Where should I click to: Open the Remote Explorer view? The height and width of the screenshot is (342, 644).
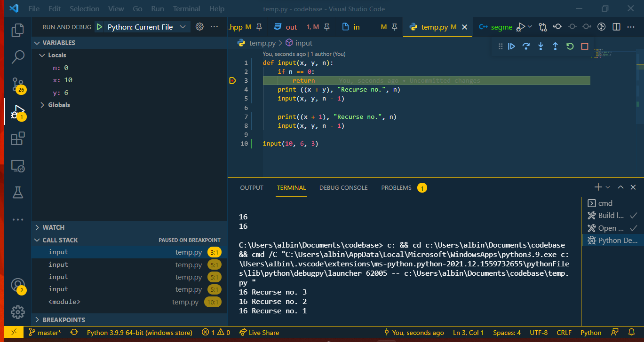(18, 165)
